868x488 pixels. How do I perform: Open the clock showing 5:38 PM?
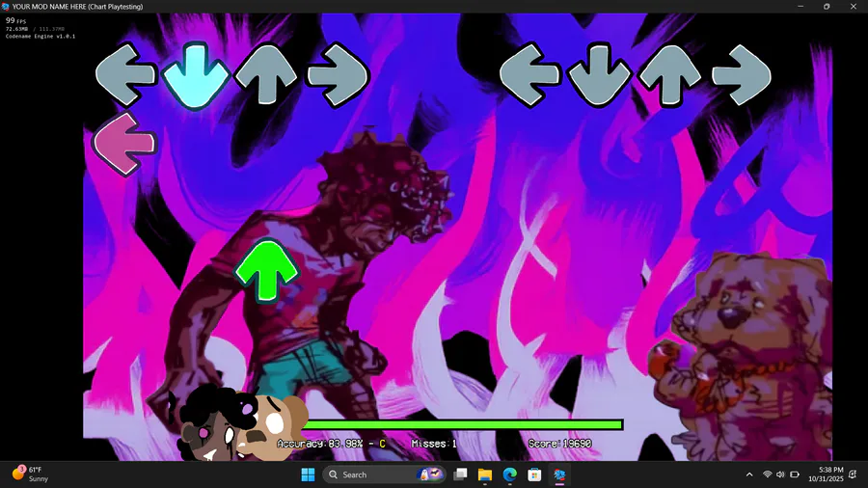(x=826, y=474)
